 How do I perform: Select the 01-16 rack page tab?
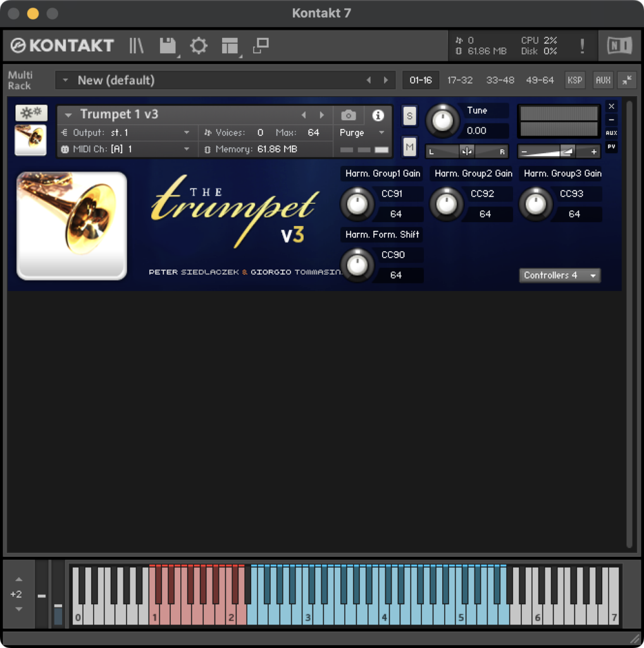tap(421, 80)
